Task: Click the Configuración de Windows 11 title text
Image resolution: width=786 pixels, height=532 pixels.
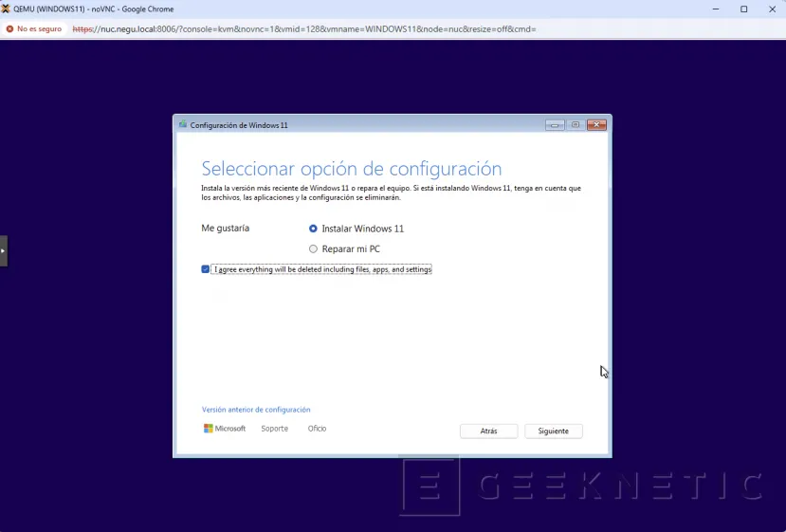Action: pos(239,125)
